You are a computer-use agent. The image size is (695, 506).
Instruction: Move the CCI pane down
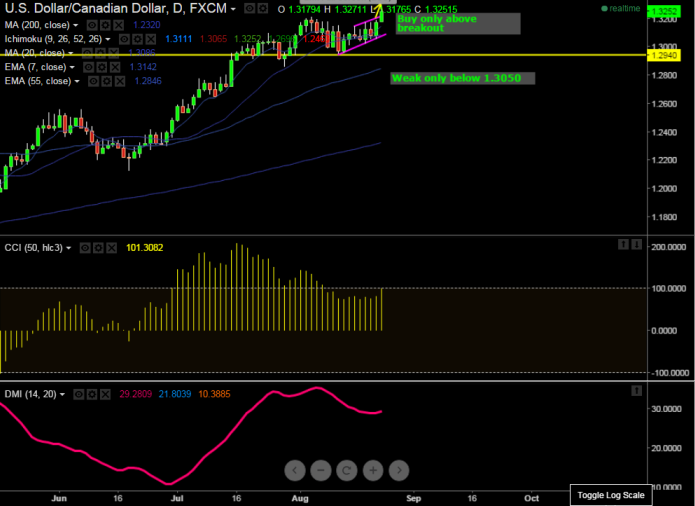[x=636, y=244]
